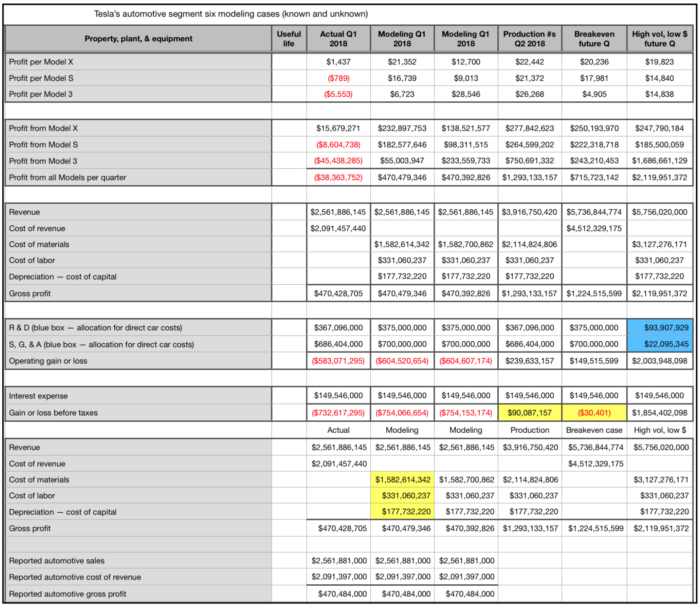Select the S, G, & A row label
This screenshot has width=700, height=607.
click(138, 344)
